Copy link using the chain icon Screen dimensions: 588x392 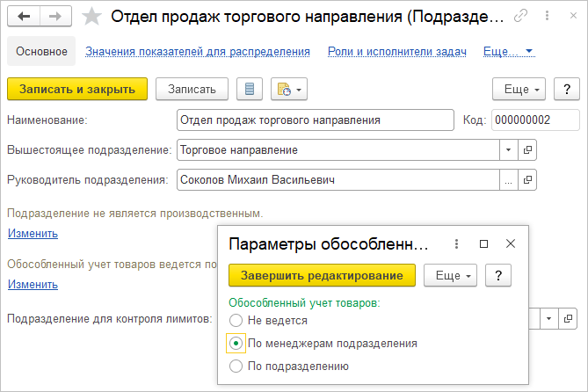(521, 16)
